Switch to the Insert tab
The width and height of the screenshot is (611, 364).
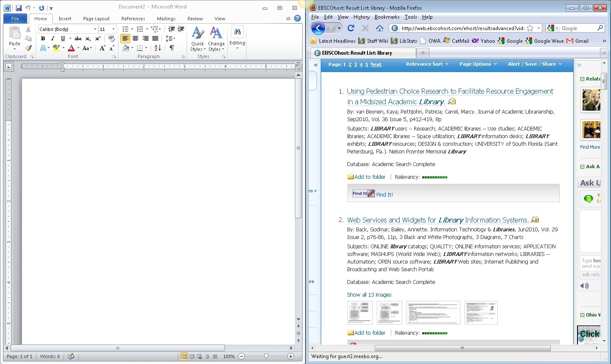[65, 19]
